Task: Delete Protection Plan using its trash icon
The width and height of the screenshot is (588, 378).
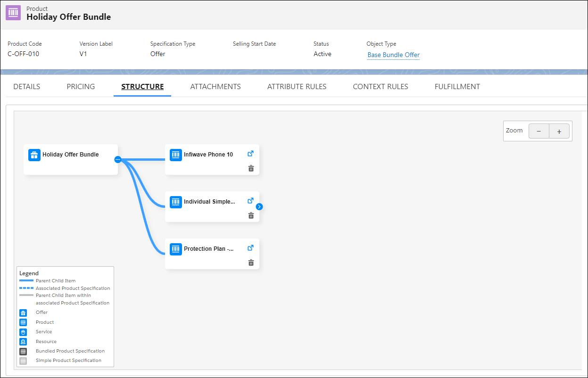Action: coord(251,263)
